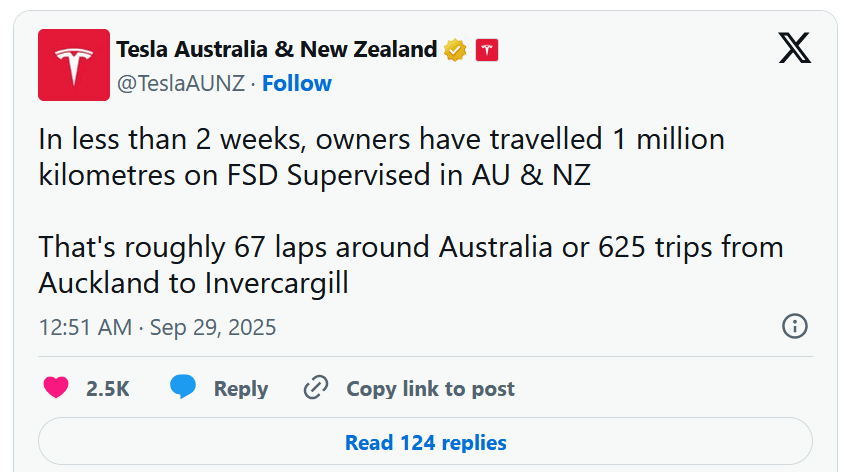Image resolution: width=845 pixels, height=472 pixels.
Task: Click the Reply text label
Action: click(241, 389)
